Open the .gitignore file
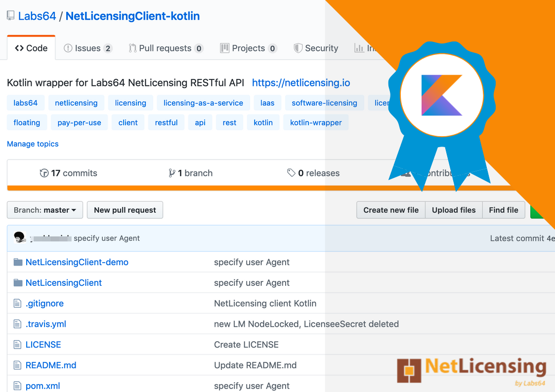Viewport: 555px width, 392px height. coord(44,303)
